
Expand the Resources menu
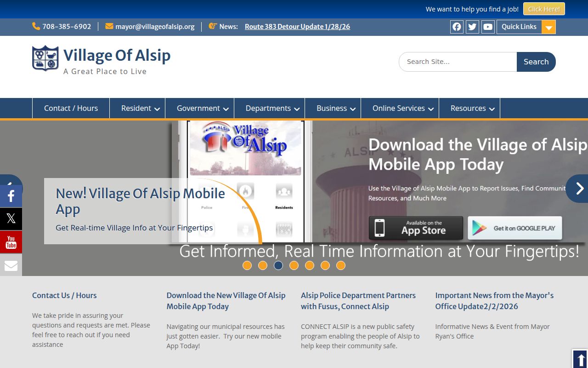[x=469, y=109]
